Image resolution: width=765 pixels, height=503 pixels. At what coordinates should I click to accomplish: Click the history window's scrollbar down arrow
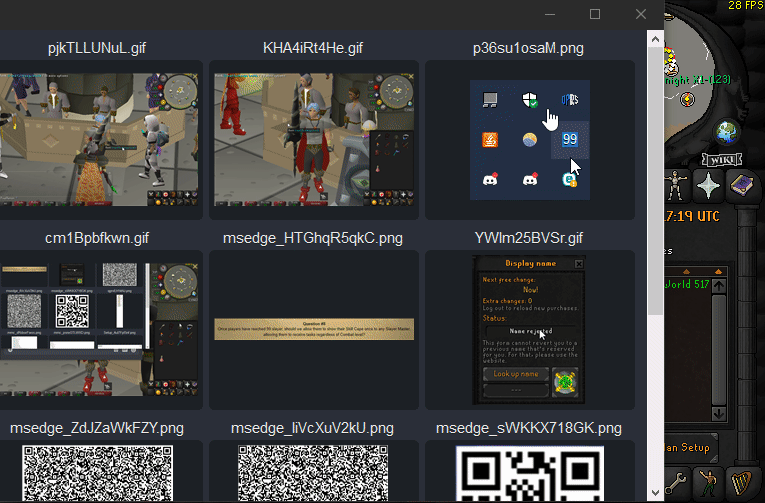[655, 493]
